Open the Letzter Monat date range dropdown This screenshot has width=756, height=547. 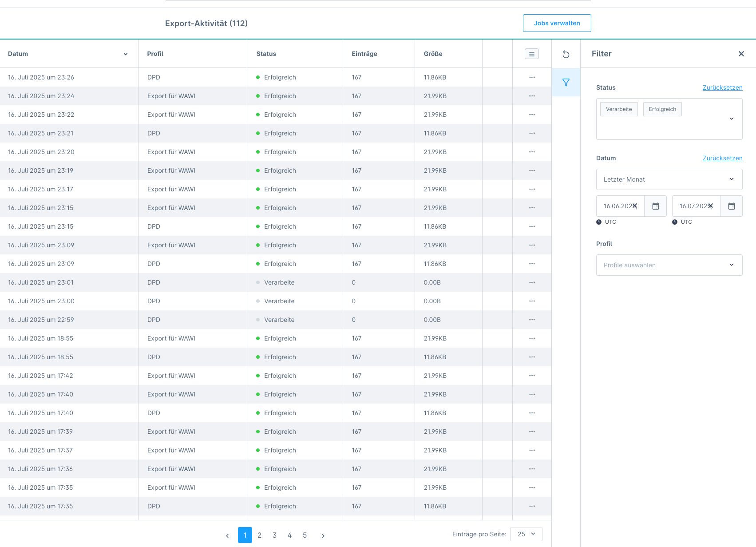(x=669, y=179)
